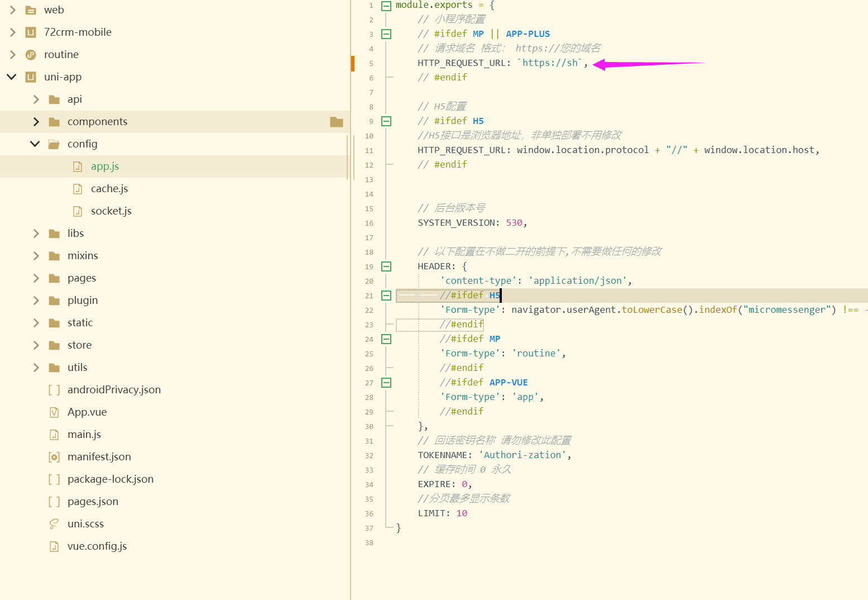Fold the #ifdef APP-VUE block at line 27

(x=386, y=383)
